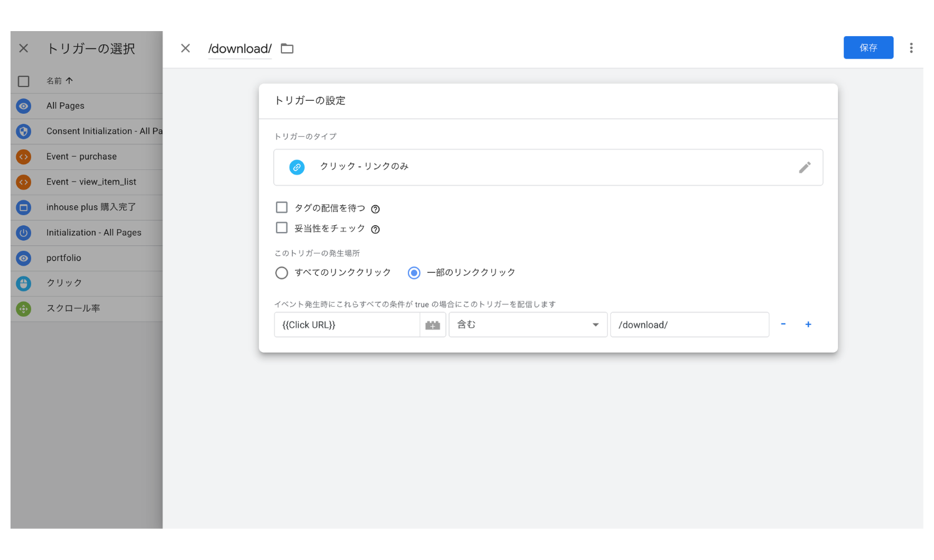Image resolution: width=934 pixels, height=560 pixels.
Task: Select 一部のリンククリック radio button
Action: 414,273
